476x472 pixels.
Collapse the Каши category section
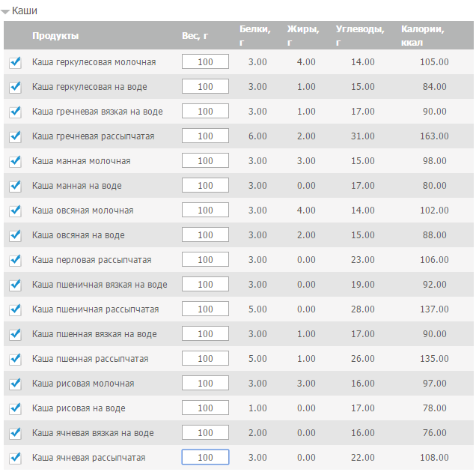7,11
